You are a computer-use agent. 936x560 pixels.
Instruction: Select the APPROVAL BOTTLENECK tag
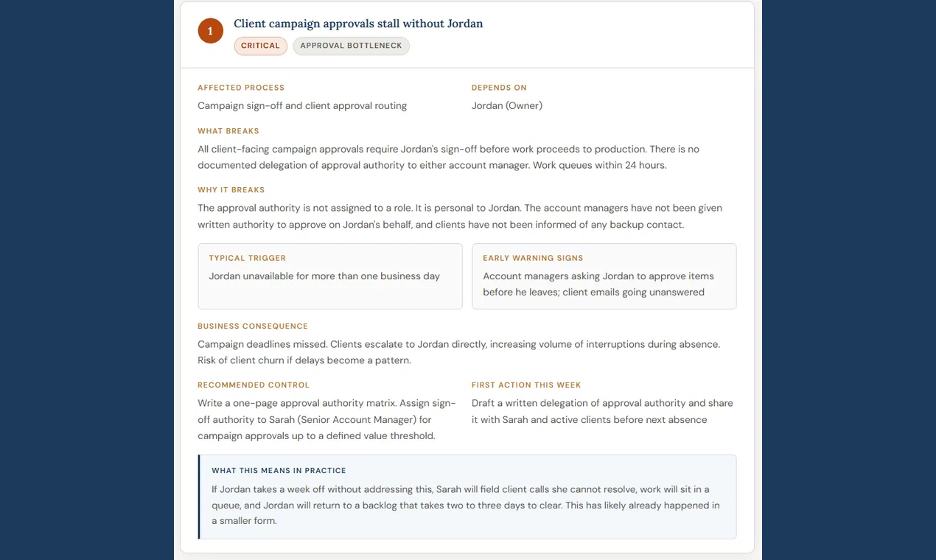tap(351, 46)
